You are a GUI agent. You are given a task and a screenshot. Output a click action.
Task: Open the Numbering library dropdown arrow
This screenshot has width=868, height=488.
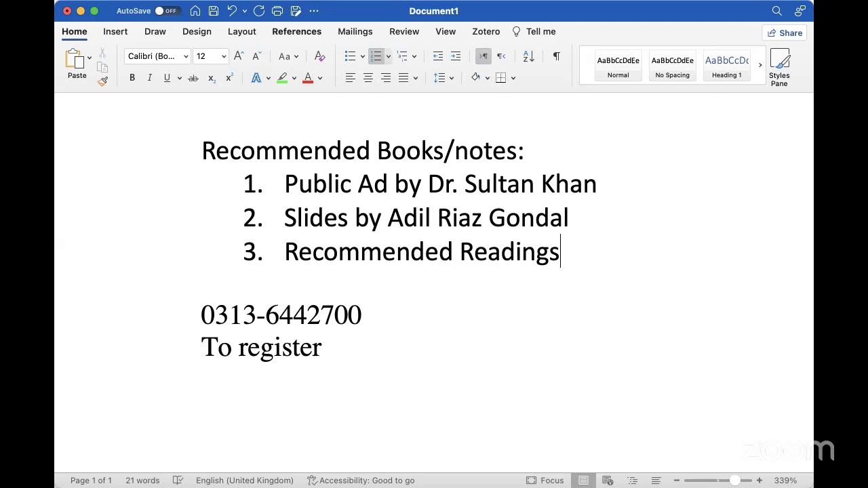click(x=389, y=56)
